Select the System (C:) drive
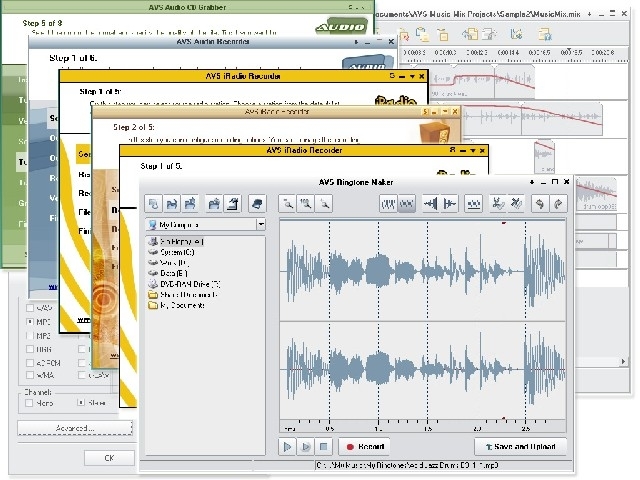 coord(171,252)
